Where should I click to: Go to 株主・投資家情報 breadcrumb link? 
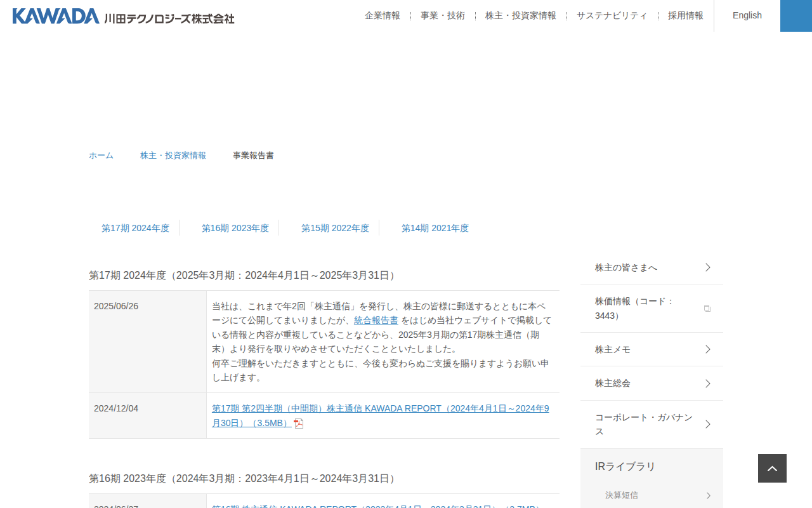point(173,156)
